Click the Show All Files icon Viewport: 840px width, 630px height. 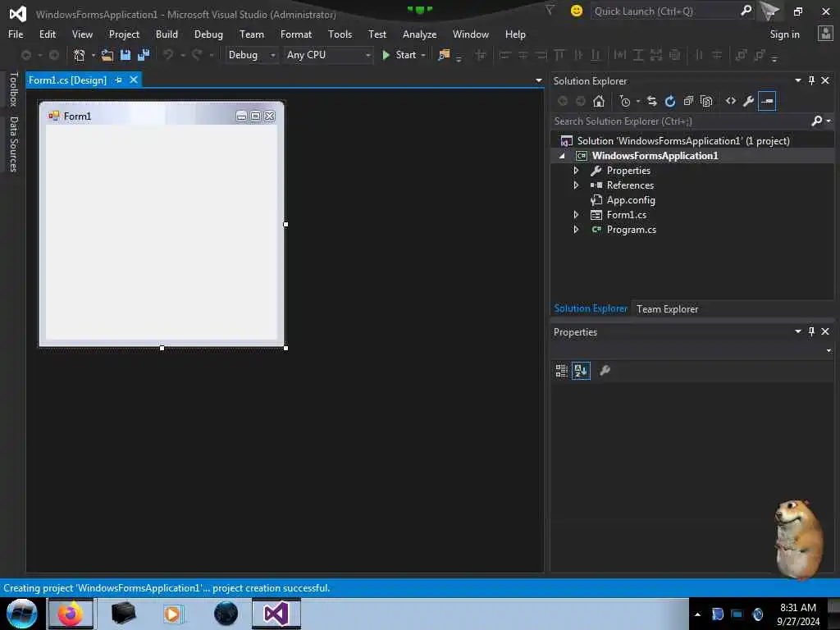pos(706,101)
